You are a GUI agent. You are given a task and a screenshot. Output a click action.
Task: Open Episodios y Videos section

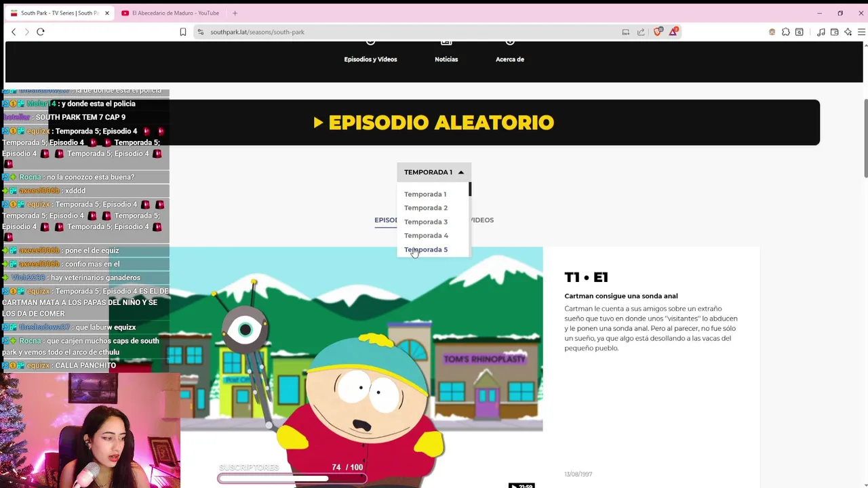(x=370, y=51)
